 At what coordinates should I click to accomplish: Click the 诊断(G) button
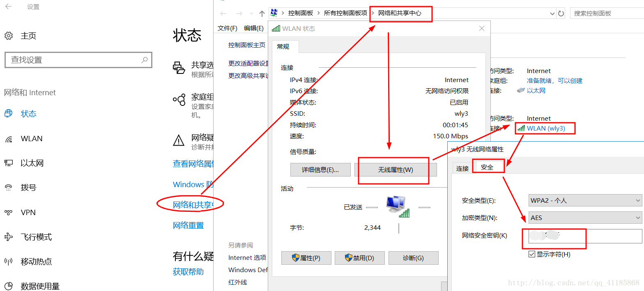pyautogui.click(x=413, y=258)
